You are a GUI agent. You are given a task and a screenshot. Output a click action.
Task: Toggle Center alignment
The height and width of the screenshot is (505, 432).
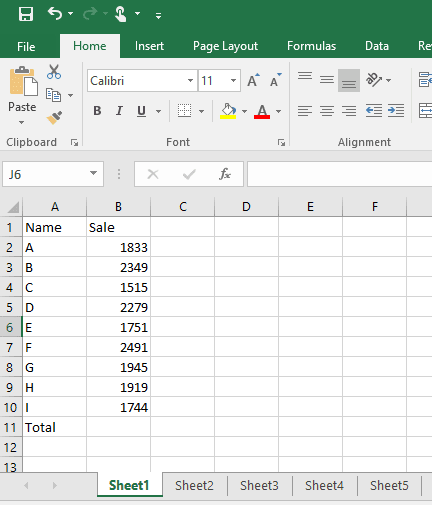click(327, 111)
